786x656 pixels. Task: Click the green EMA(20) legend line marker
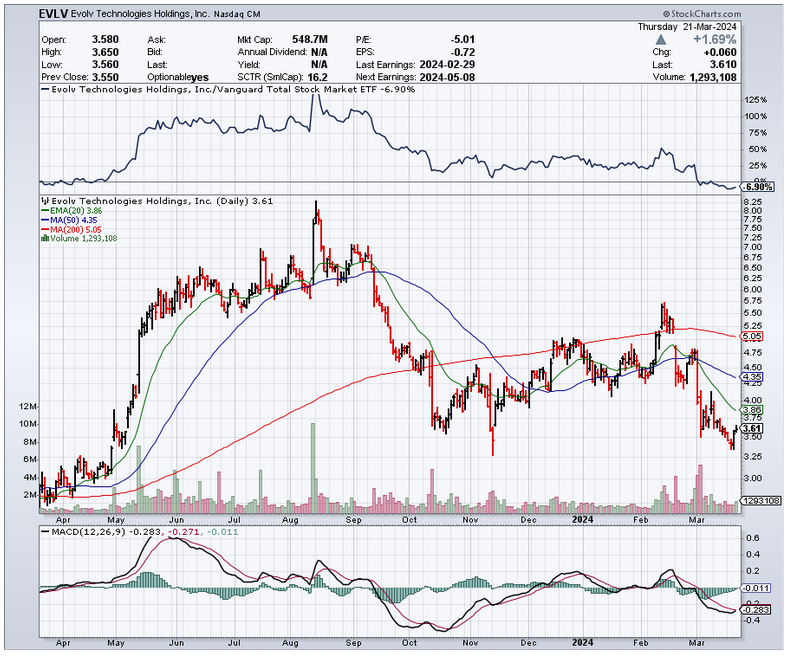point(44,211)
